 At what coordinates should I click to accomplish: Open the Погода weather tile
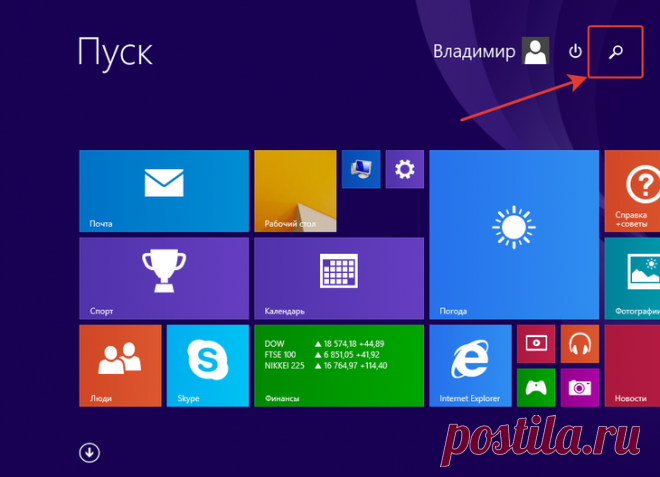pos(514,235)
